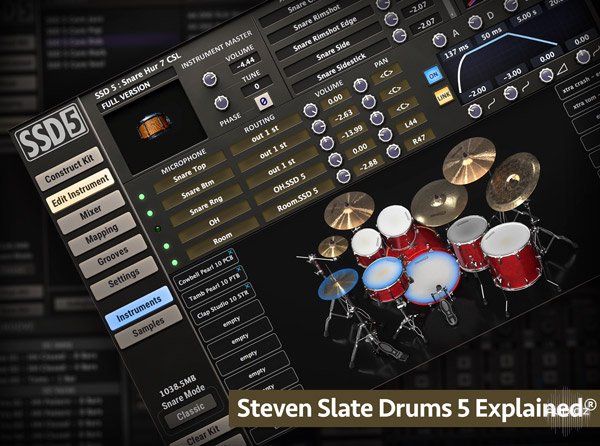Toggle the blue ON envelope button
Viewport: 600px width, 446px height.
click(x=433, y=74)
